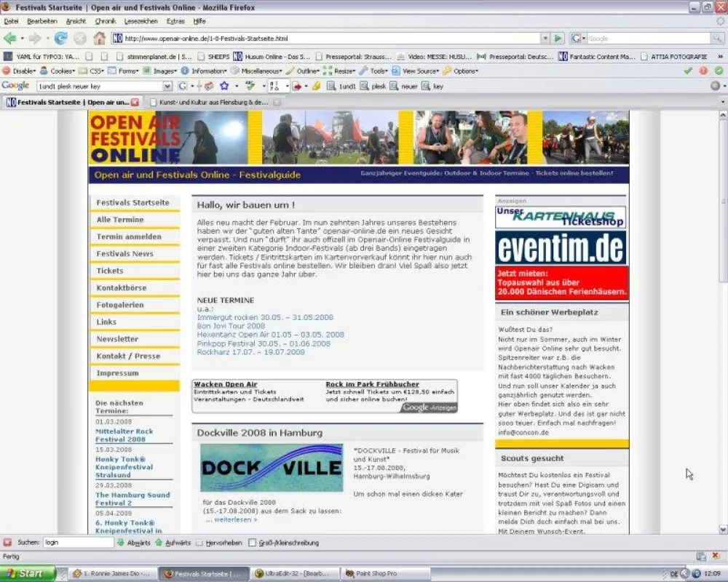Click the View Source toolbar item

point(415,71)
